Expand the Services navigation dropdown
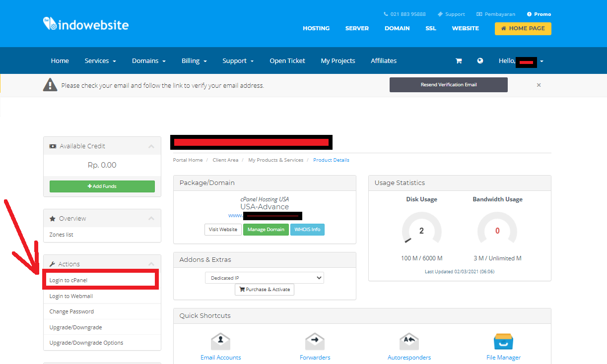 (x=100, y=61)
